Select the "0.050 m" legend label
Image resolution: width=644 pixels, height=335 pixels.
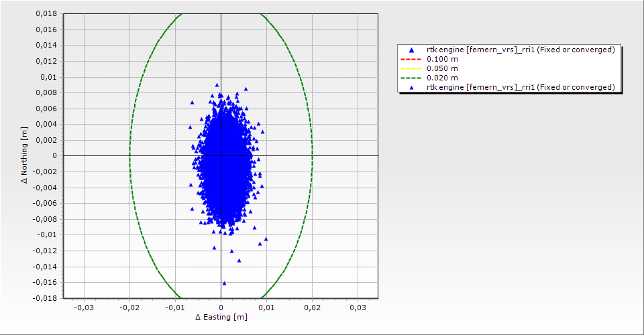443,69
